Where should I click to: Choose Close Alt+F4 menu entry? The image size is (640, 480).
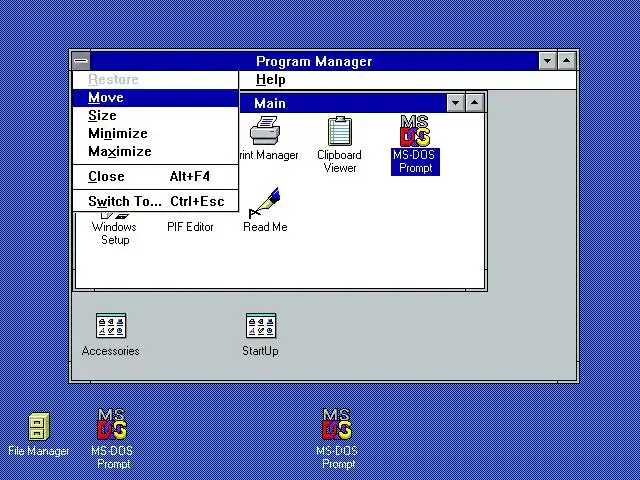pyautogui.click(x=156, y=177)
